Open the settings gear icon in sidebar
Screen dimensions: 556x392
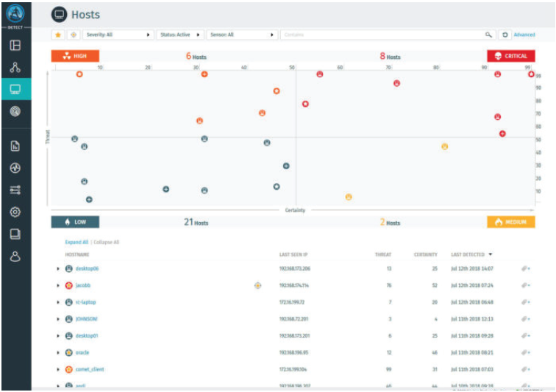coord(15,212)
